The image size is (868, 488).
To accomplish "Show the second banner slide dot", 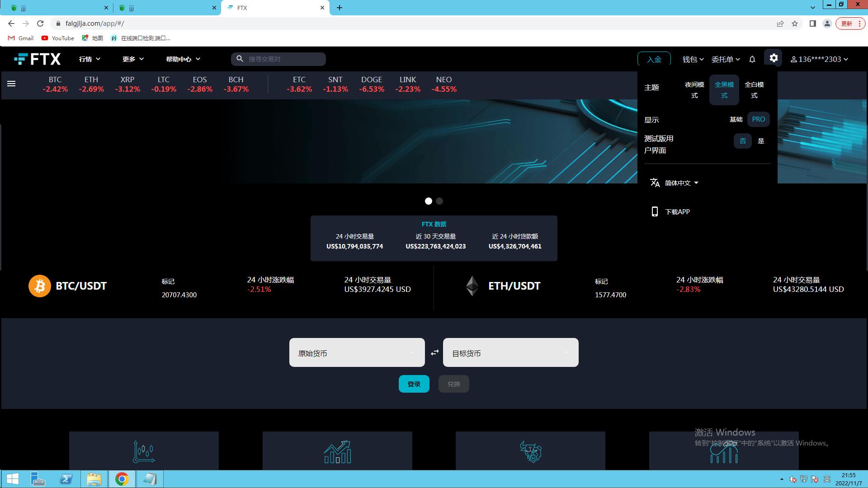I will point(439,201).
